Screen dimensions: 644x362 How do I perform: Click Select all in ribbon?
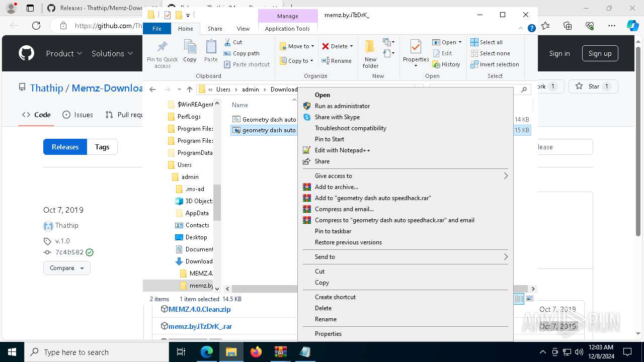(487, 42)
